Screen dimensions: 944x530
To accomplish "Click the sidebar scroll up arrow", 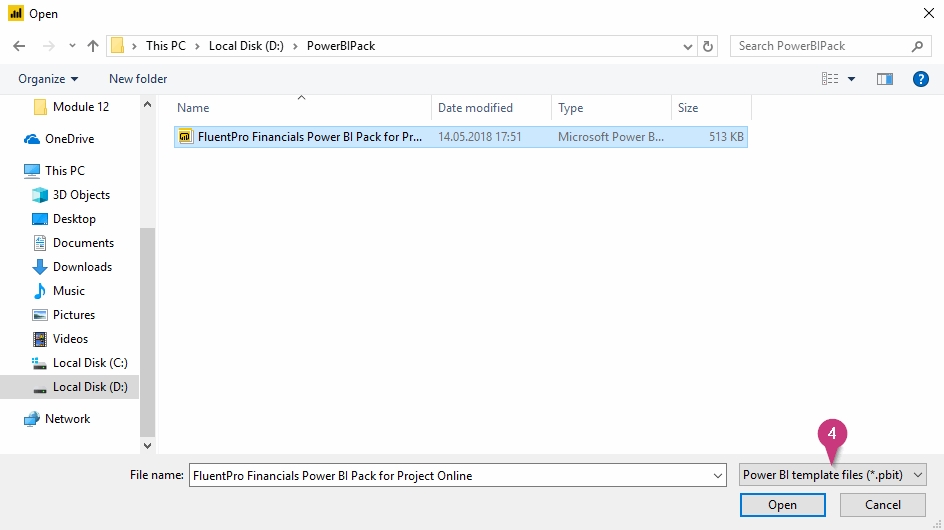I will pos(148,105).
